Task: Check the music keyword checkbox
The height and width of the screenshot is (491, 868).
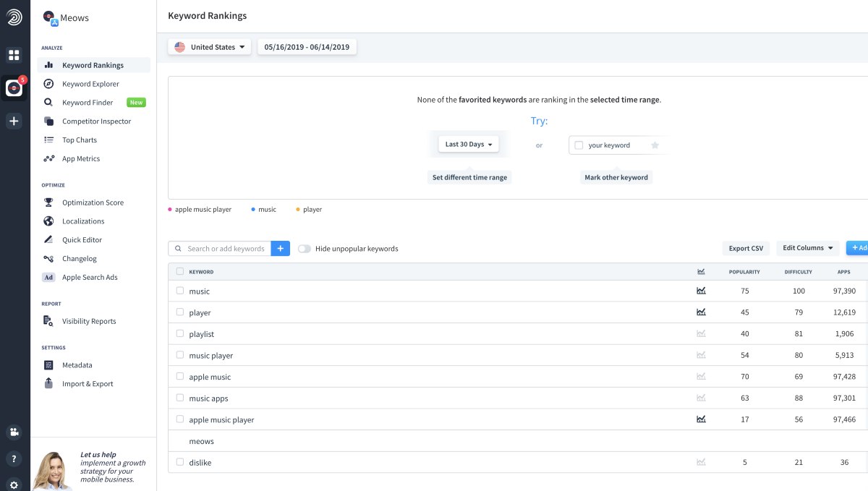Action: pyautogui.click(x=180, y=291)
